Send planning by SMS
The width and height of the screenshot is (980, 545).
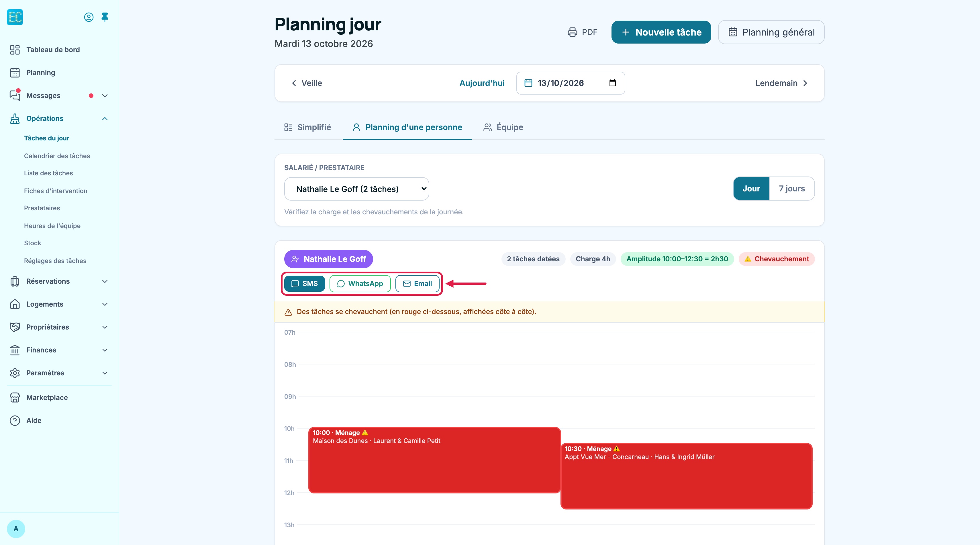point(304,283)
